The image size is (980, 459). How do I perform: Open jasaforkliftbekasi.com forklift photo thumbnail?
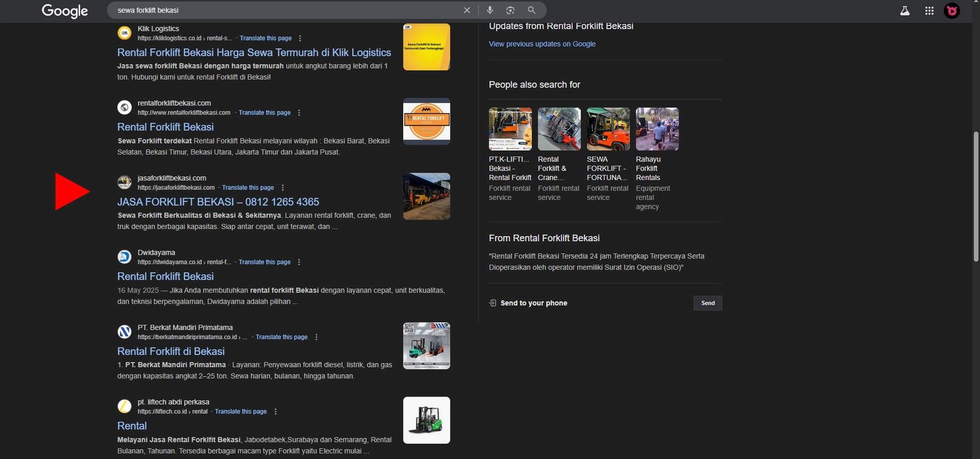pyautogui.click(x=426, y=196)
